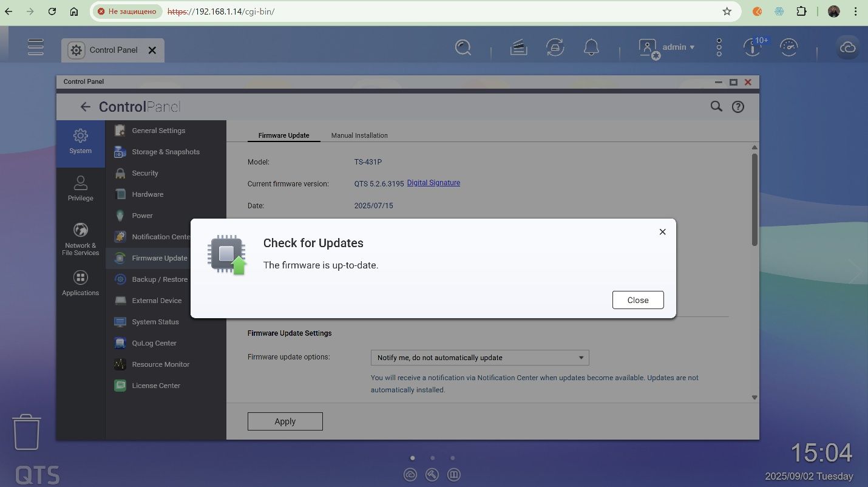Open Storage & Snapshots
The image size is (868, 487).
coord(166,152)
